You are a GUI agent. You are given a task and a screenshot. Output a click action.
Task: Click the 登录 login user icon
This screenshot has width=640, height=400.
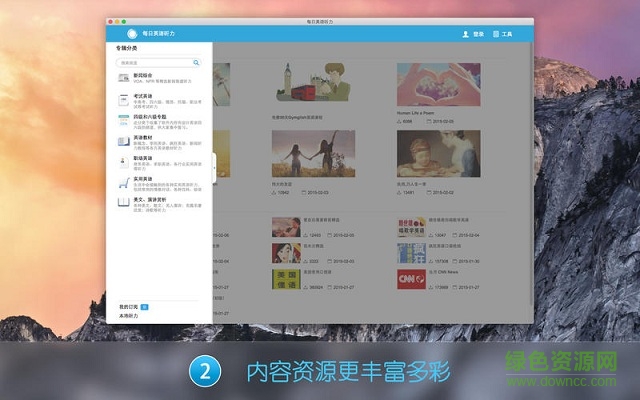(465, 34)
